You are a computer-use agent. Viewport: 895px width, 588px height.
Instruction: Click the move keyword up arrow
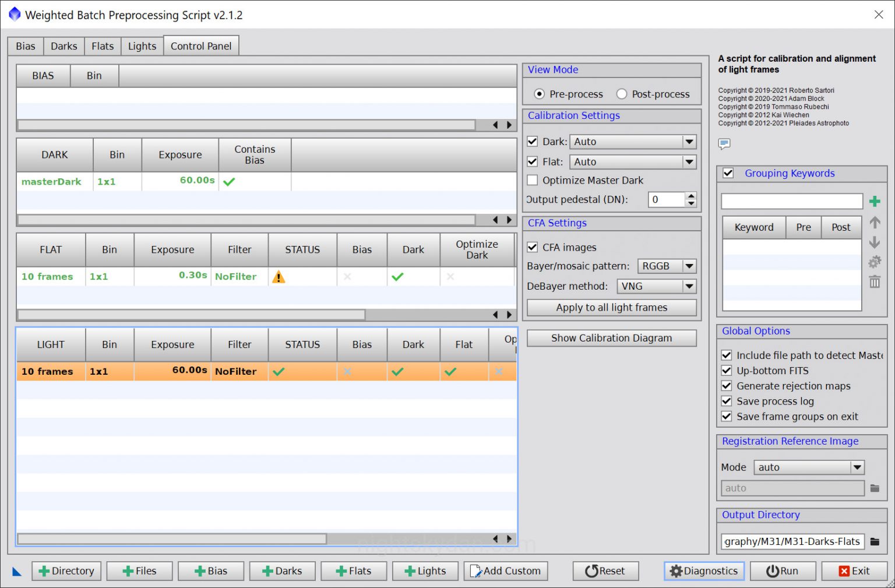pyautogui.click(x=874, y=223)
